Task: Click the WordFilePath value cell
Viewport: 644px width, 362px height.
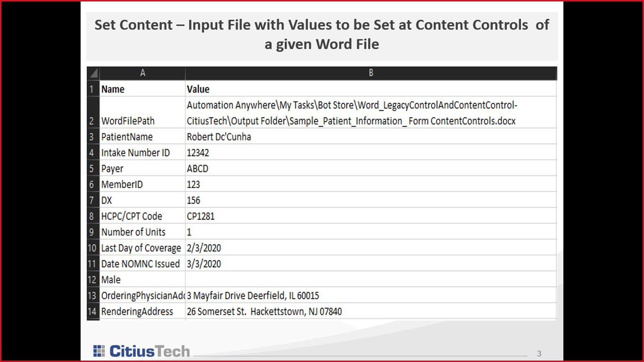Action: point(371,113)
